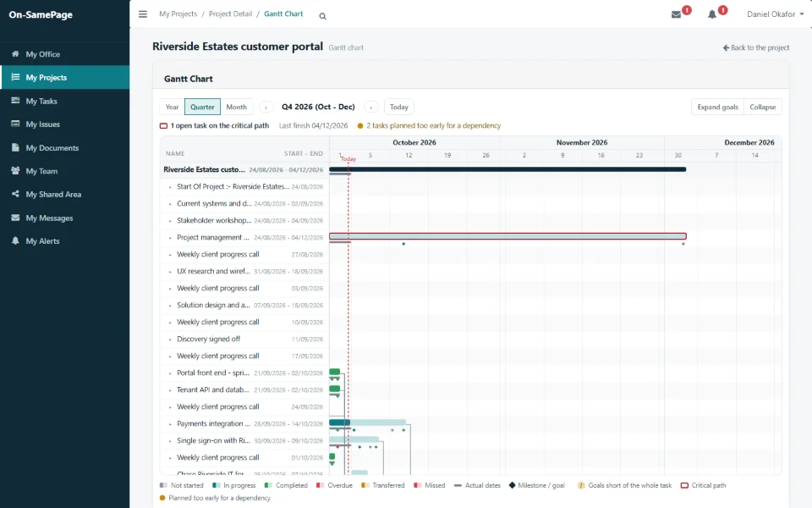
Task: Click the My Team people icon
Action: click(x=15, y=170)
